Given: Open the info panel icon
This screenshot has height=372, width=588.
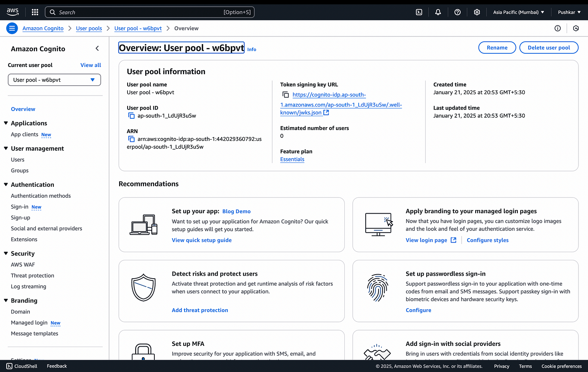Looking at the screenshot, I should coord(557,28).
